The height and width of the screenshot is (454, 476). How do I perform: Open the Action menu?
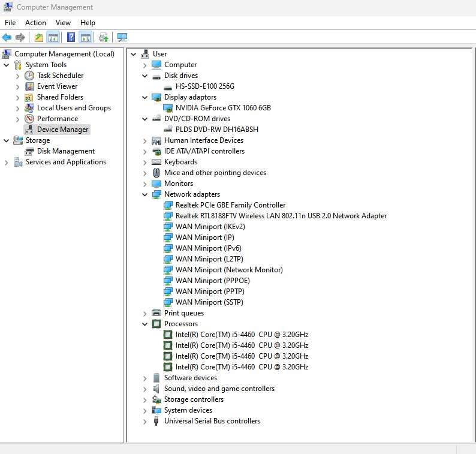(35, 23)
